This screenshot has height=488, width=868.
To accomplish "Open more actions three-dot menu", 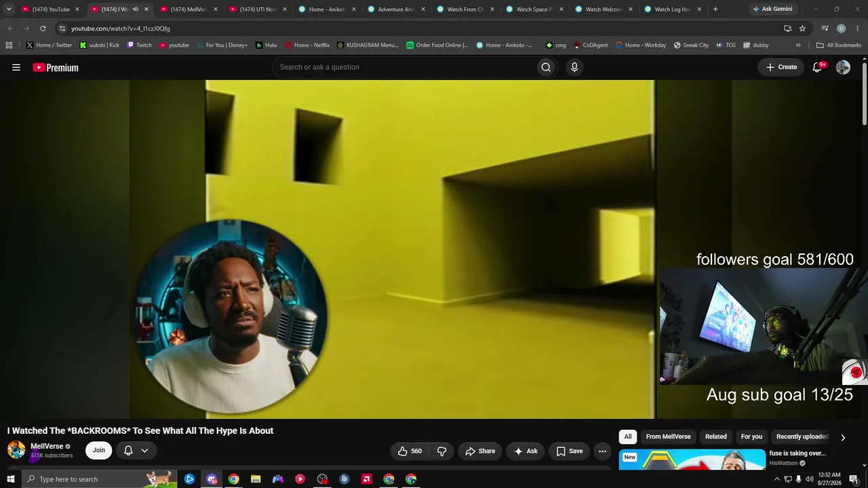I will click(602, 451).
